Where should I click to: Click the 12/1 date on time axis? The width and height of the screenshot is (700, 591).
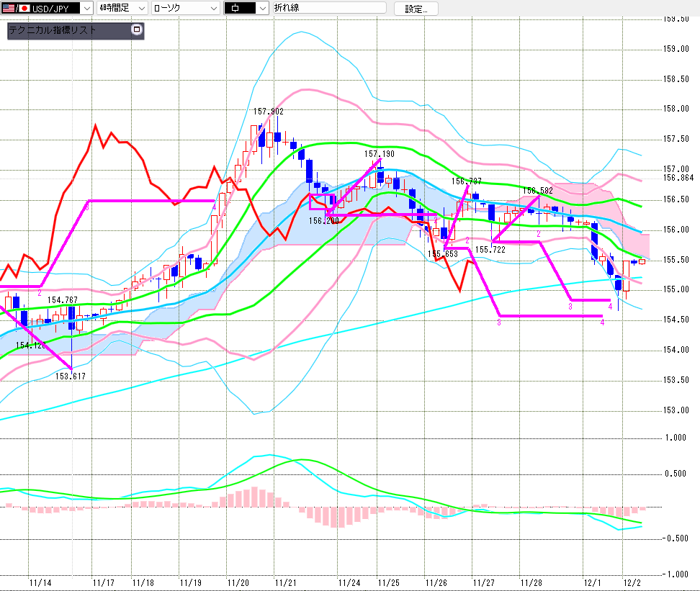(x=593, y=582)
